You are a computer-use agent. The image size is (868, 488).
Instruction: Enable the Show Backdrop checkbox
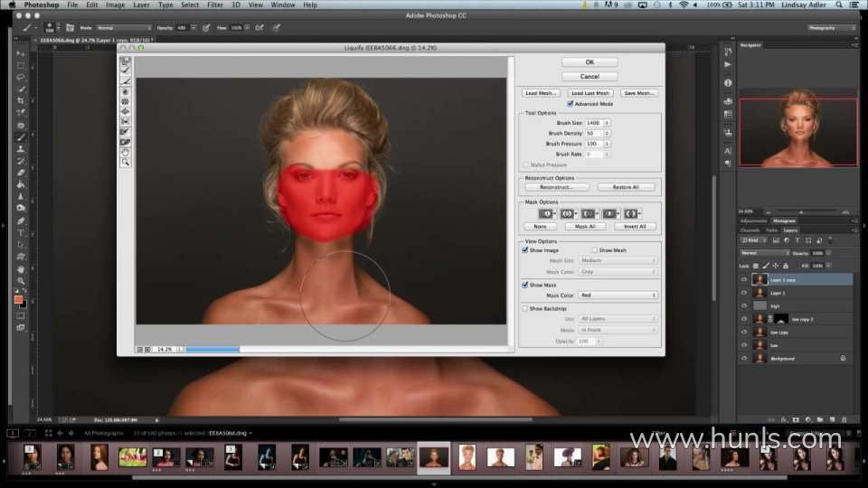(x=526, y=308)
